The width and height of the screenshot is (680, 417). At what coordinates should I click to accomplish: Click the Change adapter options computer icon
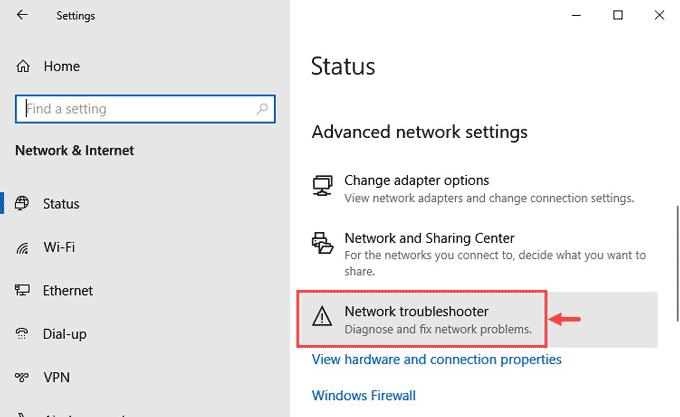(x=323, y=186)
